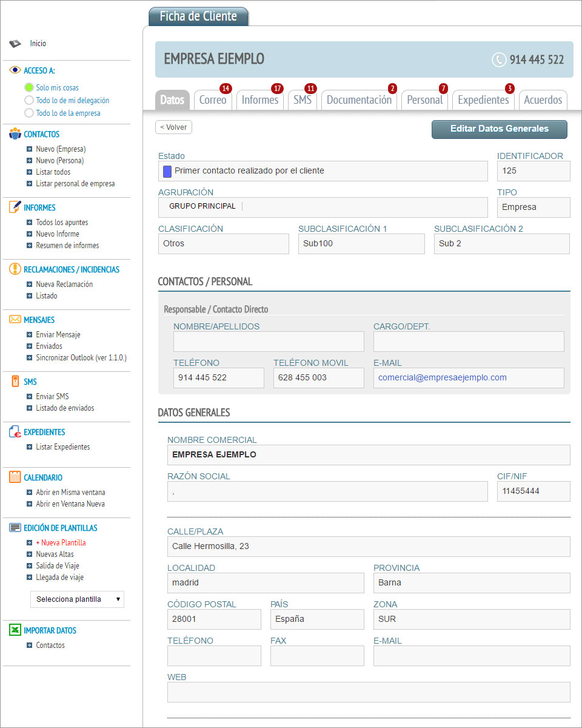582x728 pixels.
Task: Click the Contactos people icon in sidebar
Action: pyautogui.click(x=15, y=134)
